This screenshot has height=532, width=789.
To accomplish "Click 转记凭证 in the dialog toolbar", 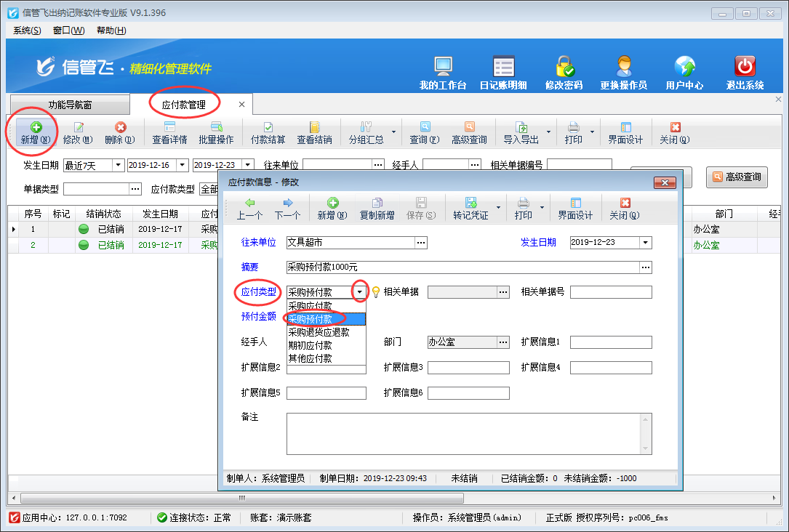I will click(x=470, y=209).
